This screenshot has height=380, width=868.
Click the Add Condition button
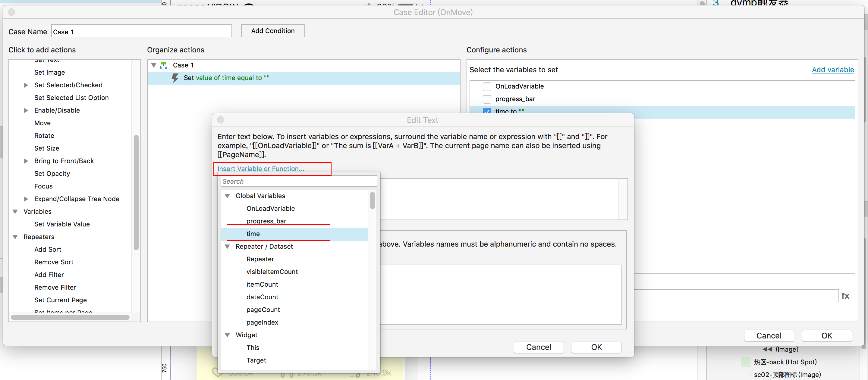pyautogui.click(x=272, y=31)
